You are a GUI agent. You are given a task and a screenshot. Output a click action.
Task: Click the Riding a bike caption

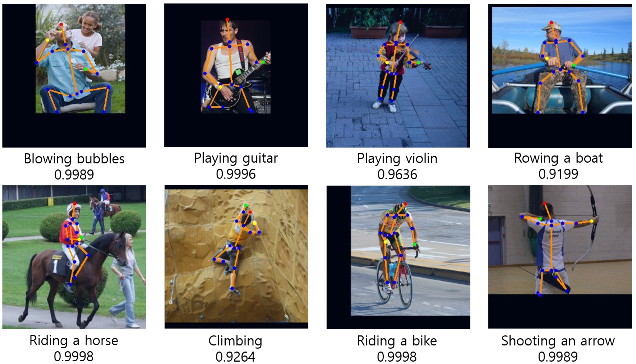[397, 341]
